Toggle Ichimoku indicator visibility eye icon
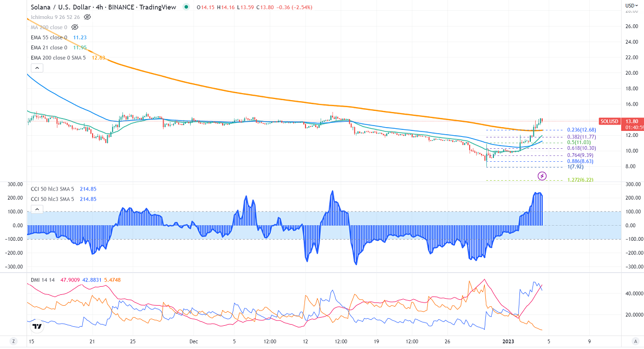The image size is (644, 349). tap(87, 17)
